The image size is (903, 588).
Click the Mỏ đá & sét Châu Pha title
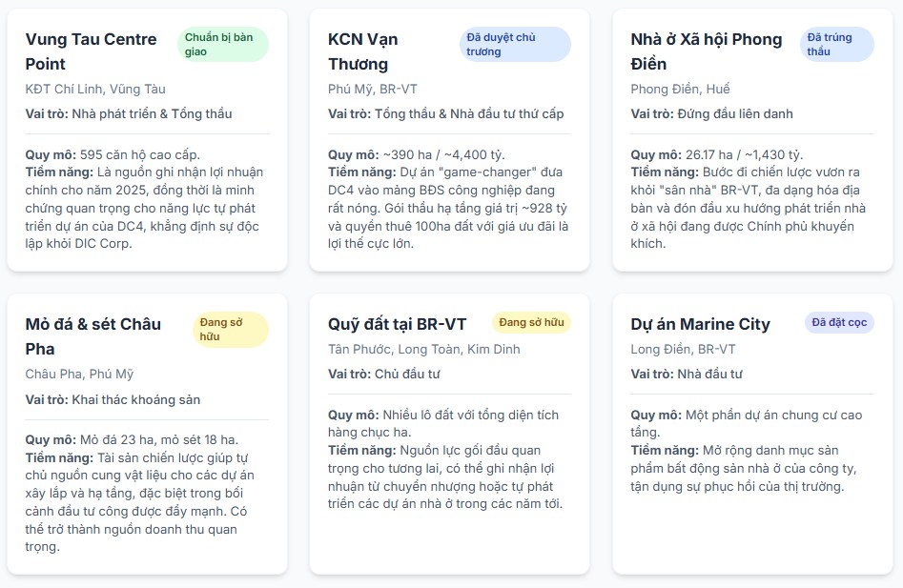(x=93, y=336)
